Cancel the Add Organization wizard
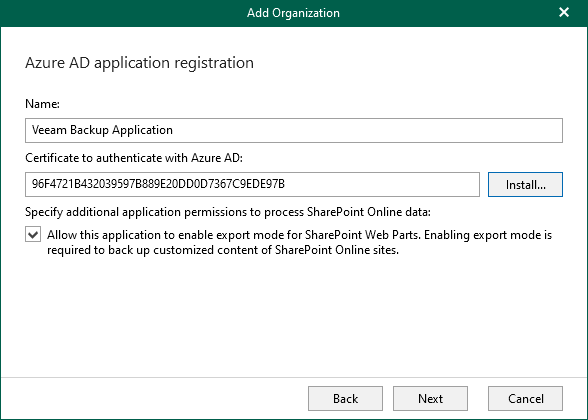The height and width of the screenshot is (420, 588). [525, 398]
